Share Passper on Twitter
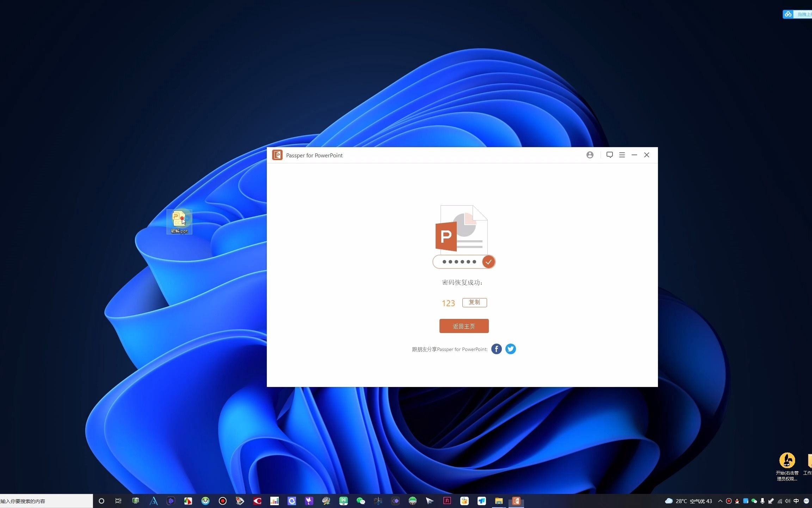 point(510,349)
